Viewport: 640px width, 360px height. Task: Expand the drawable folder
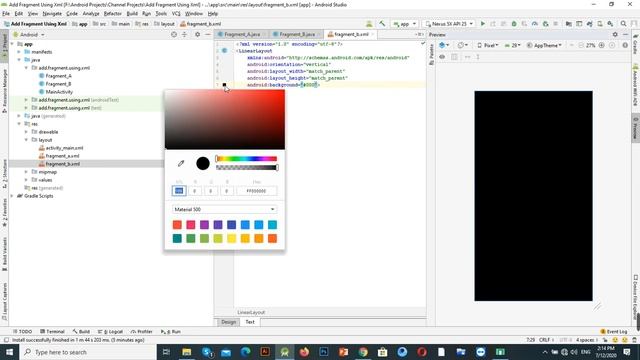coord(26,132)
